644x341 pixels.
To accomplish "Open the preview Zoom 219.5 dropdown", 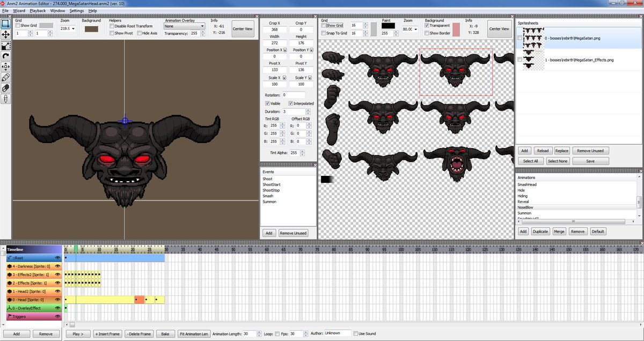I will pos(74,28).
